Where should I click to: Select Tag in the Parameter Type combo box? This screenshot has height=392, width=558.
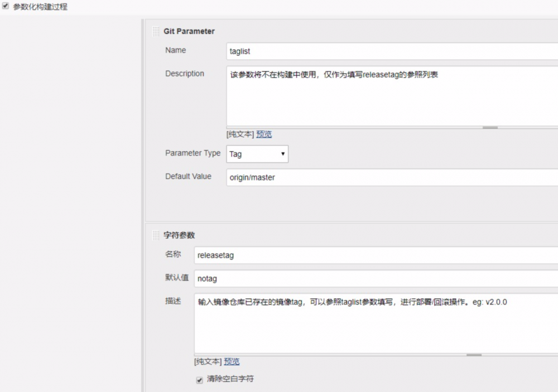click(x=257, y=154)
